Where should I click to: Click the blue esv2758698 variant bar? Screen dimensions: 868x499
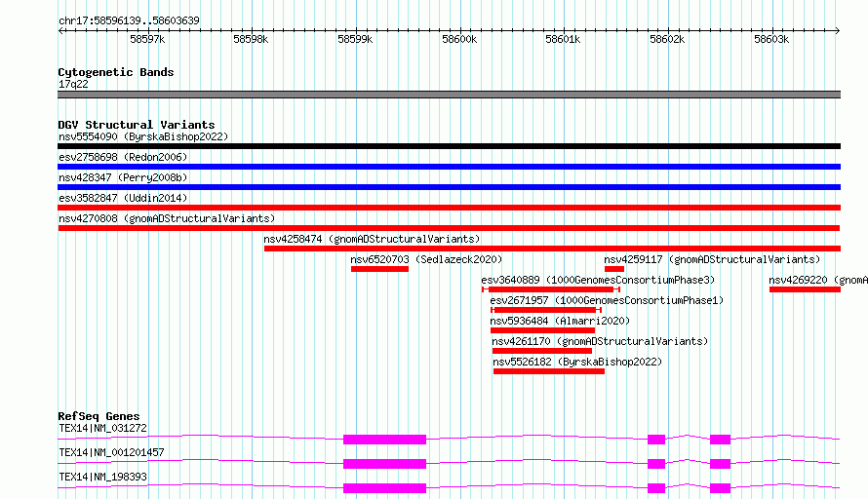(449, 167)
